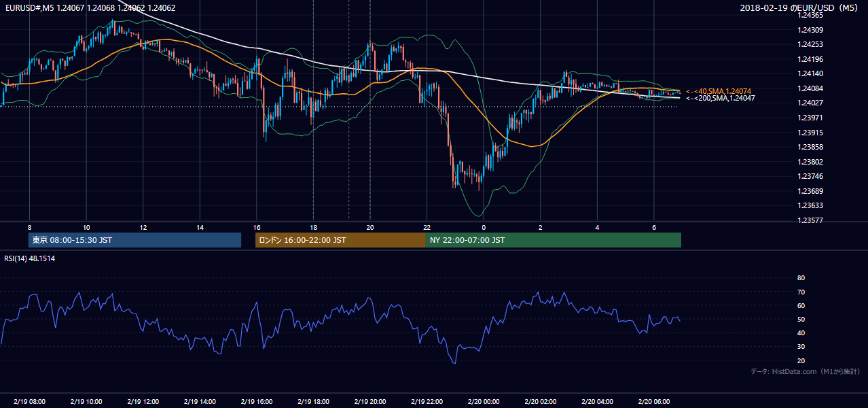Click the 2/19 10:00 time label
Image resolution: width=868 pixels, height=408 pixels.
click(86, 402)
